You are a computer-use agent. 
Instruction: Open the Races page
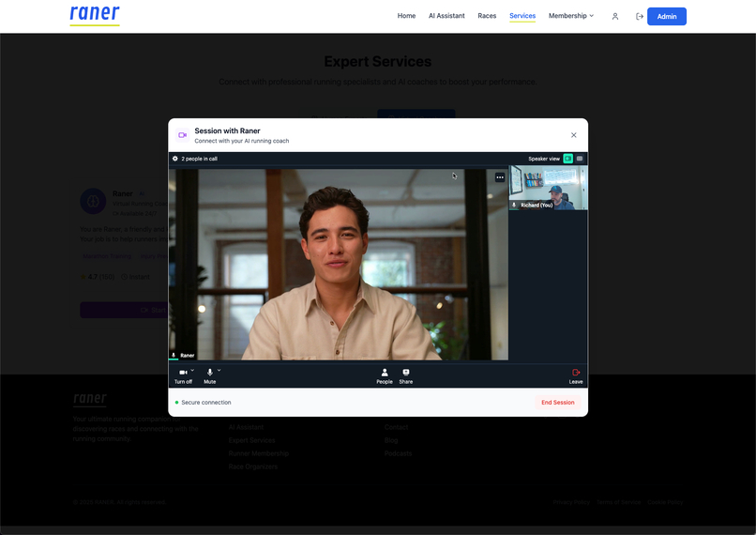487,16
